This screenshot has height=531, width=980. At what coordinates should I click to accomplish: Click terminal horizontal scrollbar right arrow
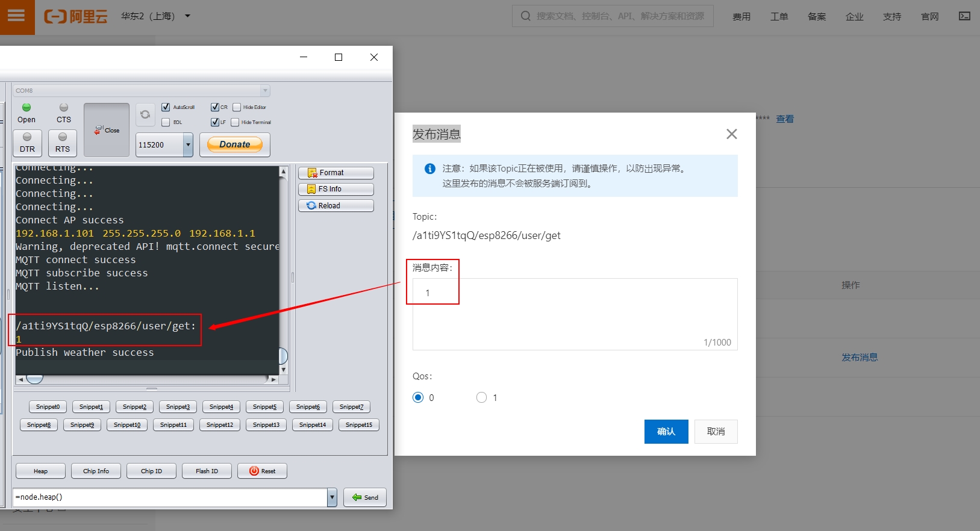tap(273, 379)
